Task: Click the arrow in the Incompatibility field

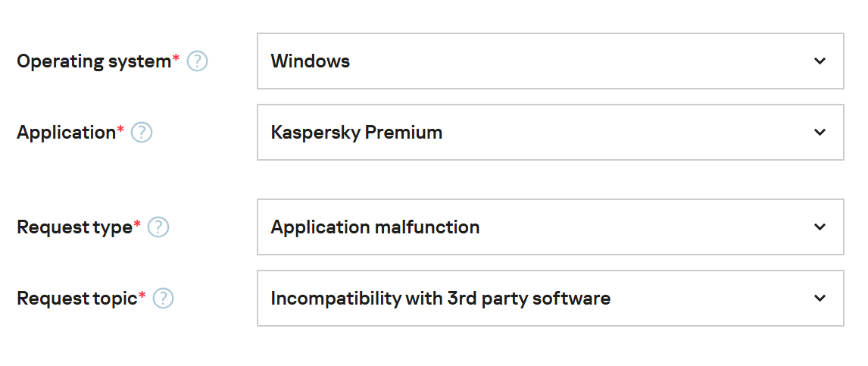Action: tap(820, 299)
